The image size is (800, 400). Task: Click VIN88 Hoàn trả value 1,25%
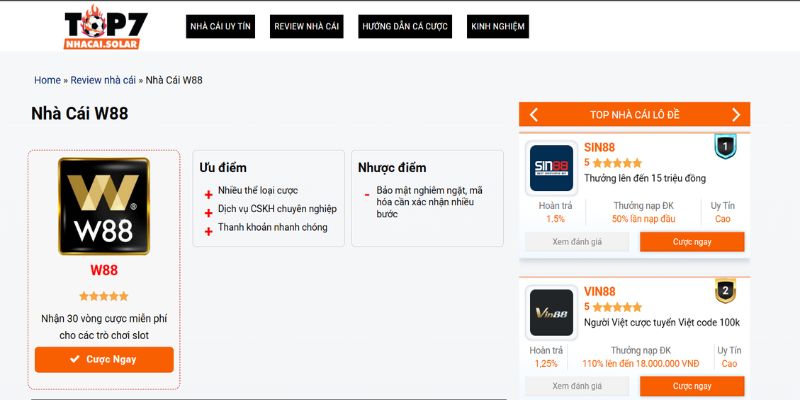pyautogui.click(x=546, y=364)
